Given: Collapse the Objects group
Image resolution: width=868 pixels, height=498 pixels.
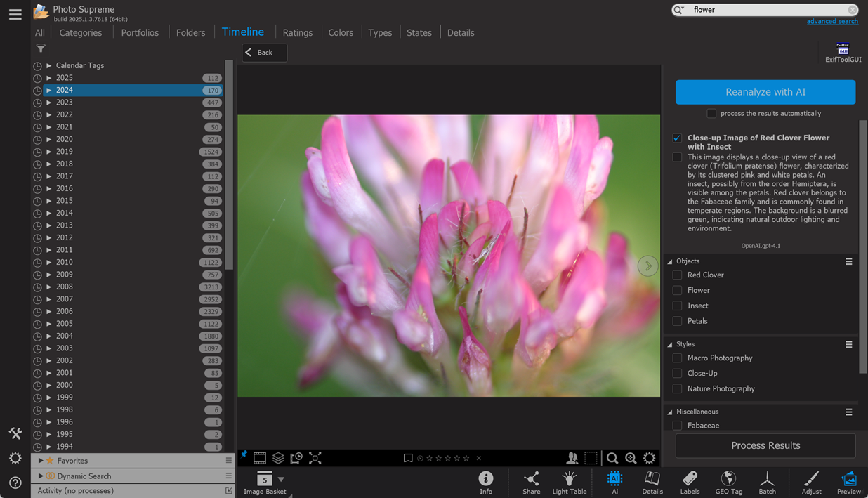Looking at the screenshot, I should (670, 261).
